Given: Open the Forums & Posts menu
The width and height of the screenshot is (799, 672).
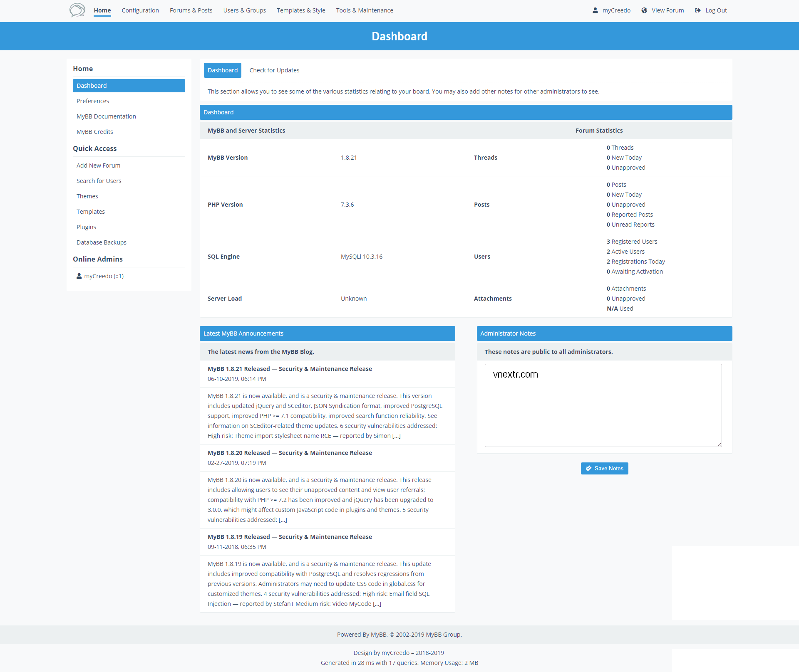Looking at the screenshot, I should point(191,10).
